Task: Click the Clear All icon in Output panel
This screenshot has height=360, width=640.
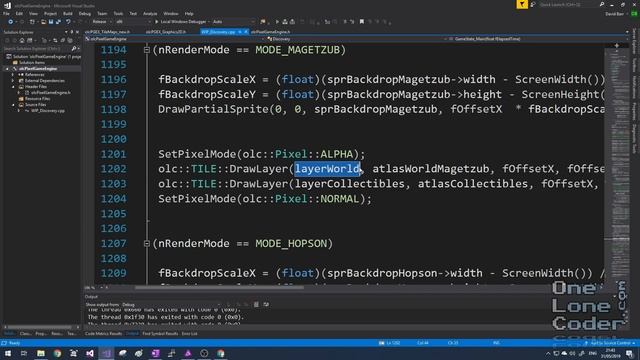Action: (x=256, y=304)
